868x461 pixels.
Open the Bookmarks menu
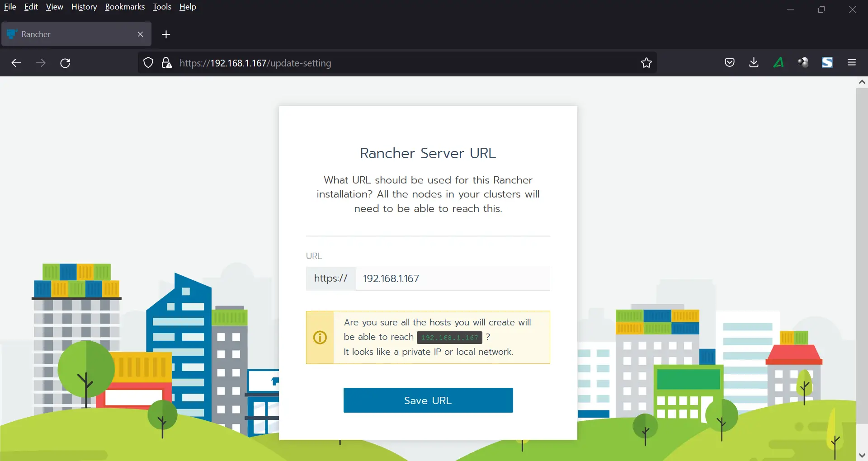click(125, 7)
